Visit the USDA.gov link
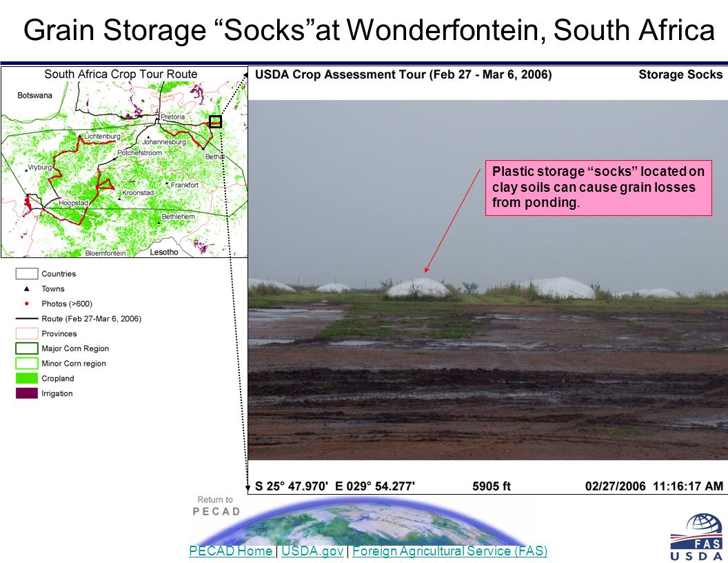Screen dimensions: 728x563 pyautogui.click(x=312, y=551)
